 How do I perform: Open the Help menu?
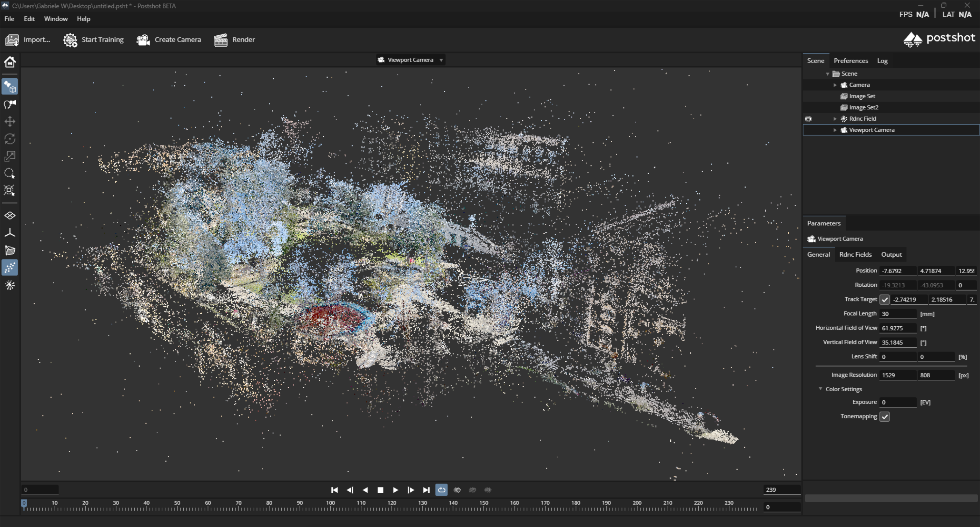[83, 19]
